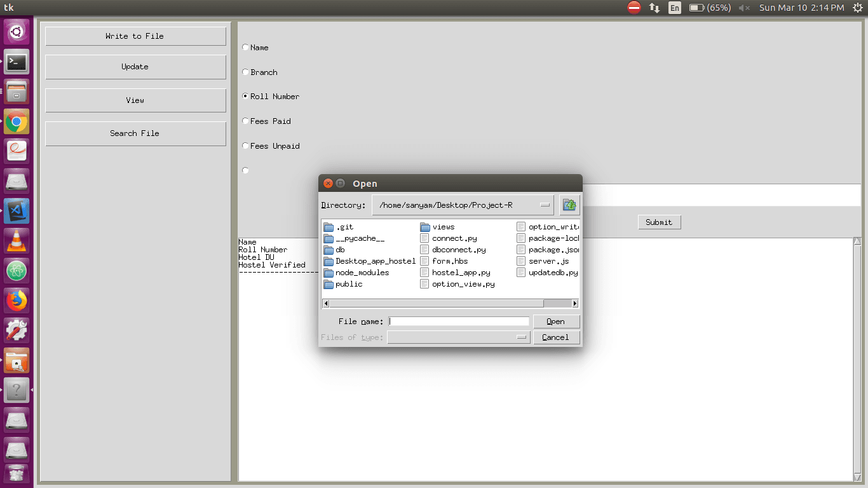Go up one directory in Open dialog

point(569,205)
